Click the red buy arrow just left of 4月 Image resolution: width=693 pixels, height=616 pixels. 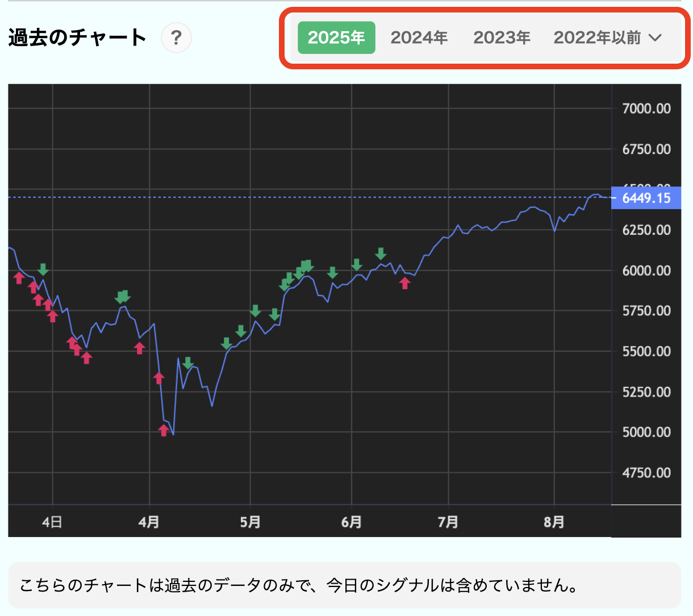click(x=140, y=348)
